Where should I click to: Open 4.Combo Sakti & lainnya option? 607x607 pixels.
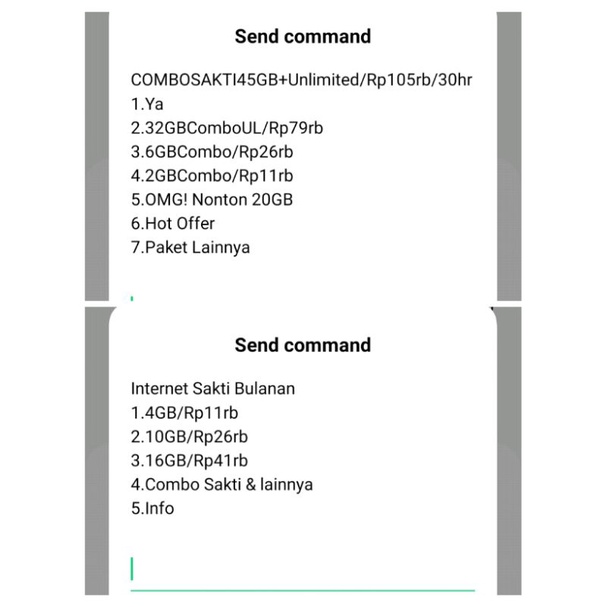[x=222, y=484]
